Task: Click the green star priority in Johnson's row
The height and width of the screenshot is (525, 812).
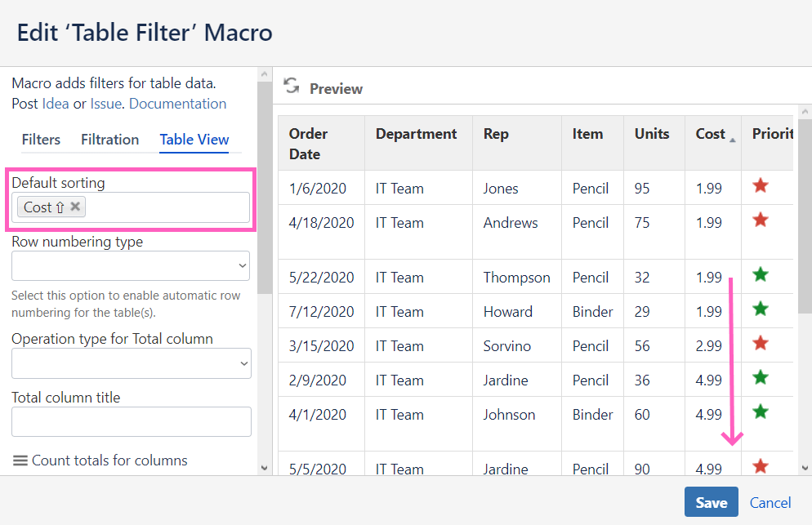Action: tap(760, 413)
